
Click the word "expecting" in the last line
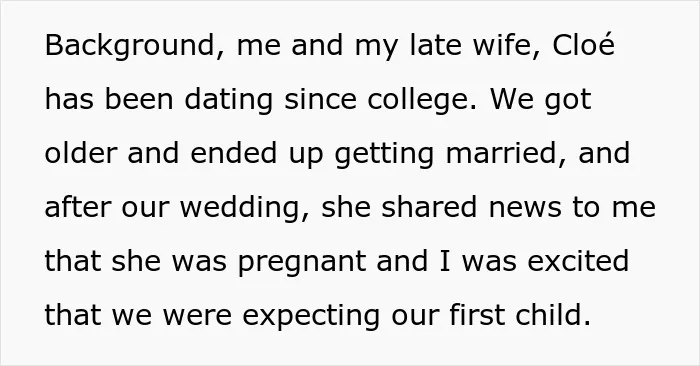click(x=312, y=317)
